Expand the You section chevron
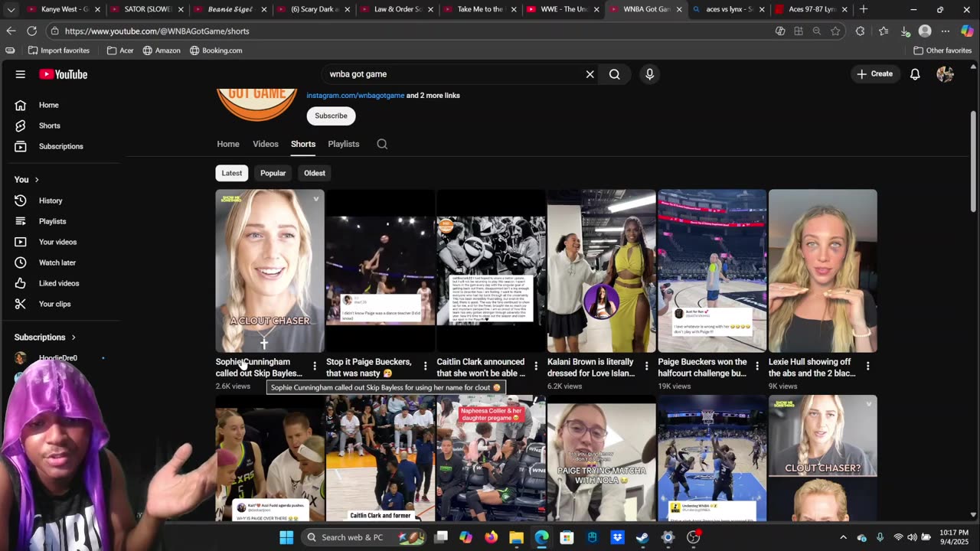 36,180
